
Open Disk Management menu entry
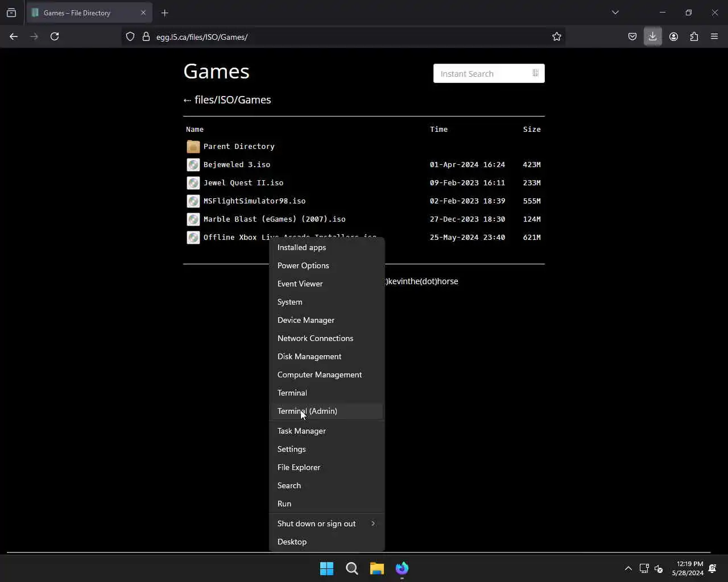[x=327, y=356]
